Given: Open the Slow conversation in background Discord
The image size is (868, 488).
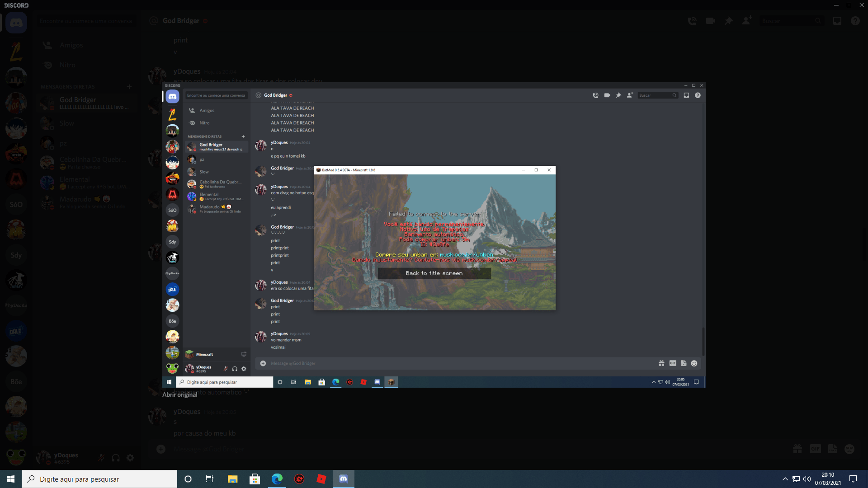Looking at the screenshot, I should [86, 123].
